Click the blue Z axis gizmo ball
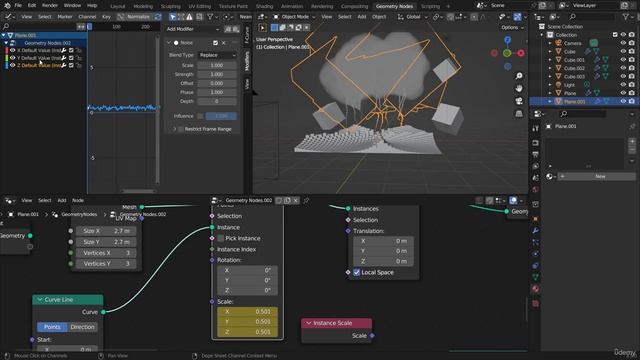The height and width of the screenshot is (360, 640). (x=507, y=40)
